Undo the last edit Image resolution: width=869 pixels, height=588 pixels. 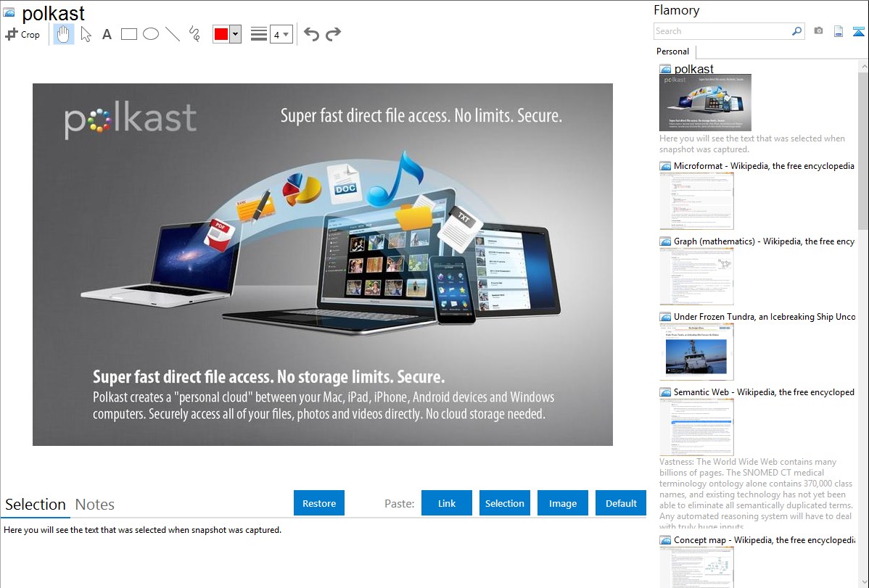pos(311,34)
